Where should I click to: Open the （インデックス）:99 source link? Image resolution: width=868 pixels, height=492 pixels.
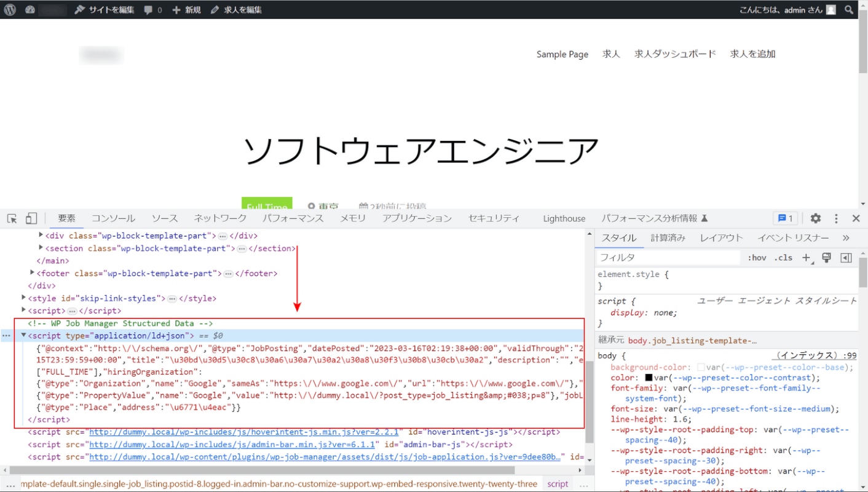814,355
